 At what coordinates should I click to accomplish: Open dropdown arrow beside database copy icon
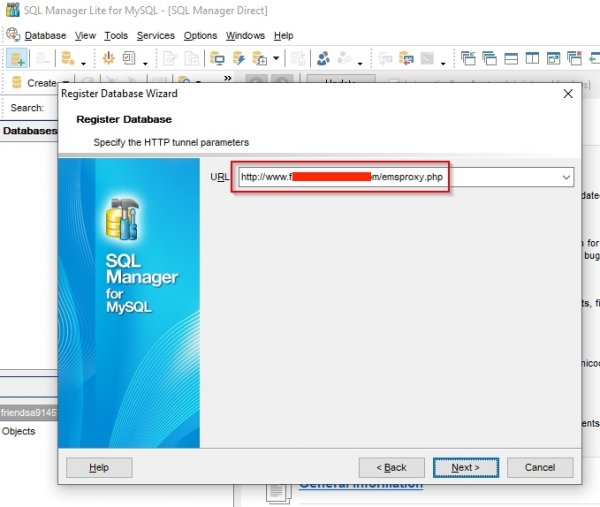(276, 59)
